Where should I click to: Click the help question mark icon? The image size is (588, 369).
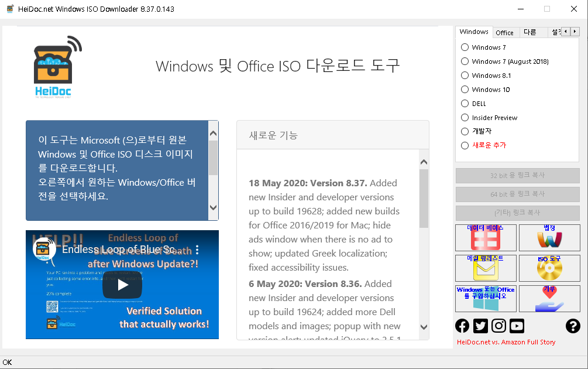(x=573, y=326)
